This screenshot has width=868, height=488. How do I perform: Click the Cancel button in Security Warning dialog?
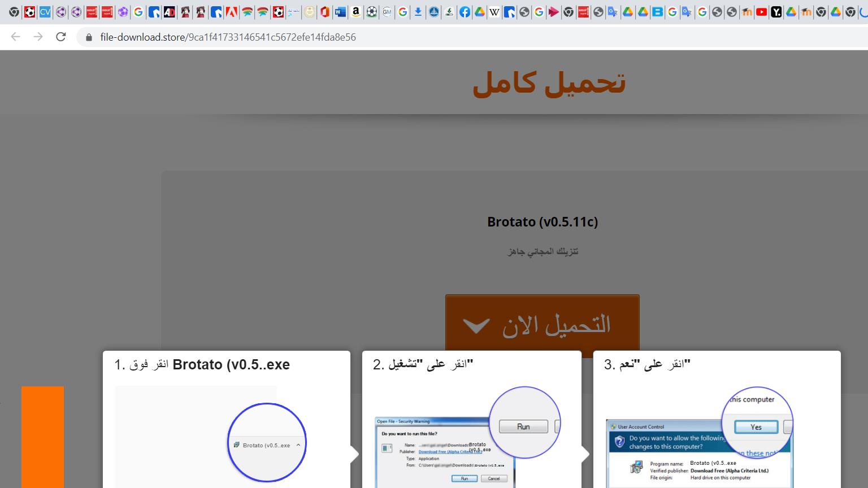(x=494, y=478)
